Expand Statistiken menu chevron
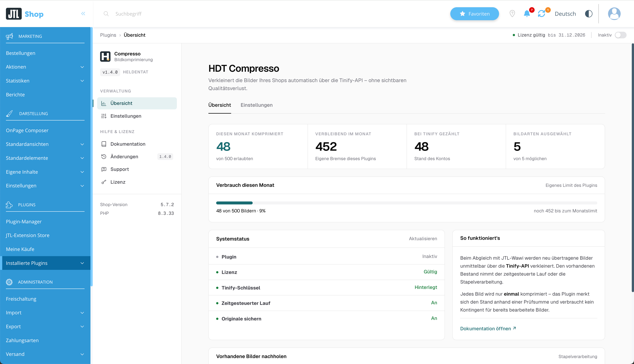The width and height of the screenshot is (634, 364). point(82,81)
